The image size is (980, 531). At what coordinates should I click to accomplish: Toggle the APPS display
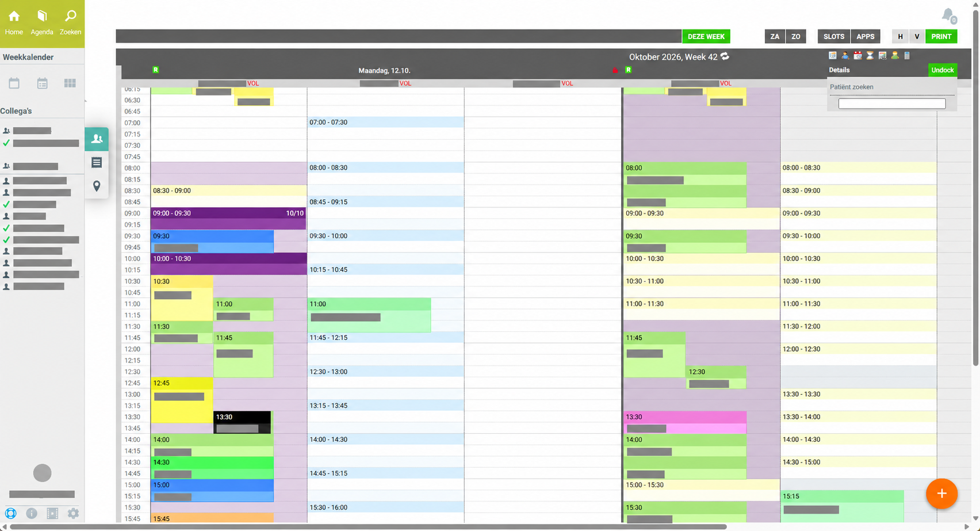coord(866,36)
